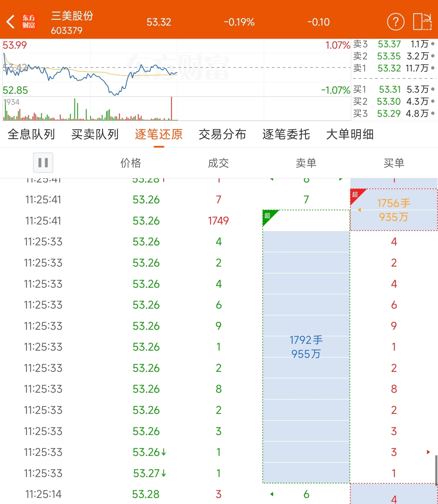Open the 买卖队列 tab

point(95,134)
